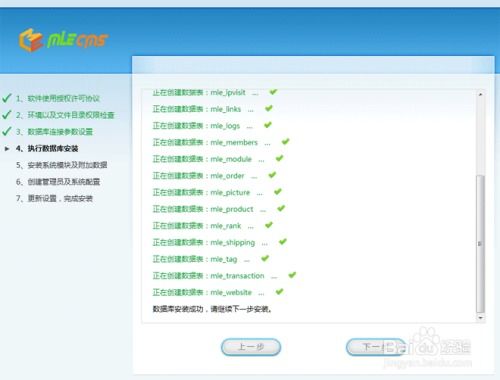Click the scrollbar thumb in log panel
500x380 pixels.
480,243
